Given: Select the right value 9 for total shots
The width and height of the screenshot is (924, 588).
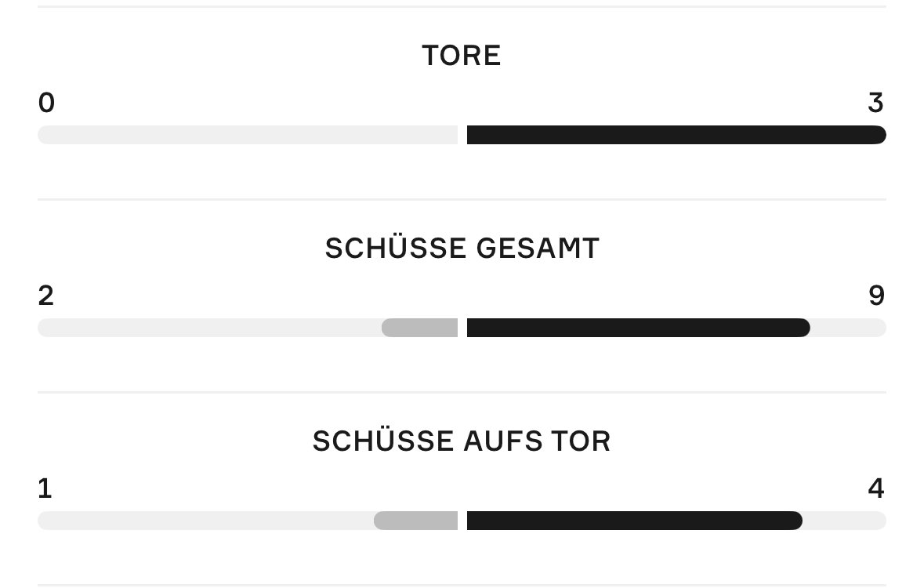Looking at the screenshot, I should [x=876, y=296].
